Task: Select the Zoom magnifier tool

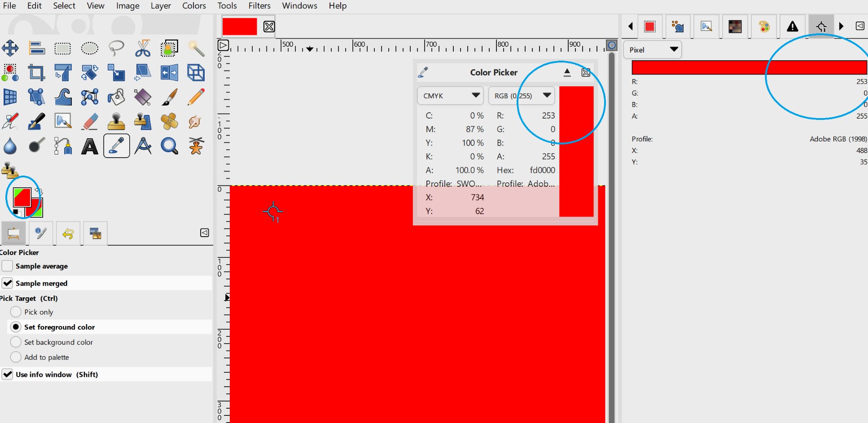Action: click(169, 145)
